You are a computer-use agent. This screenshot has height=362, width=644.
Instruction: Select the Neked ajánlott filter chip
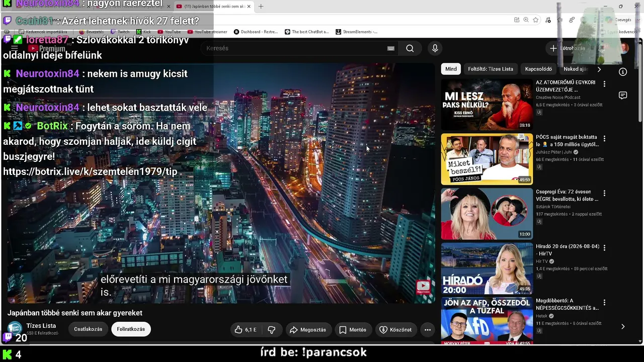point(576,69)
